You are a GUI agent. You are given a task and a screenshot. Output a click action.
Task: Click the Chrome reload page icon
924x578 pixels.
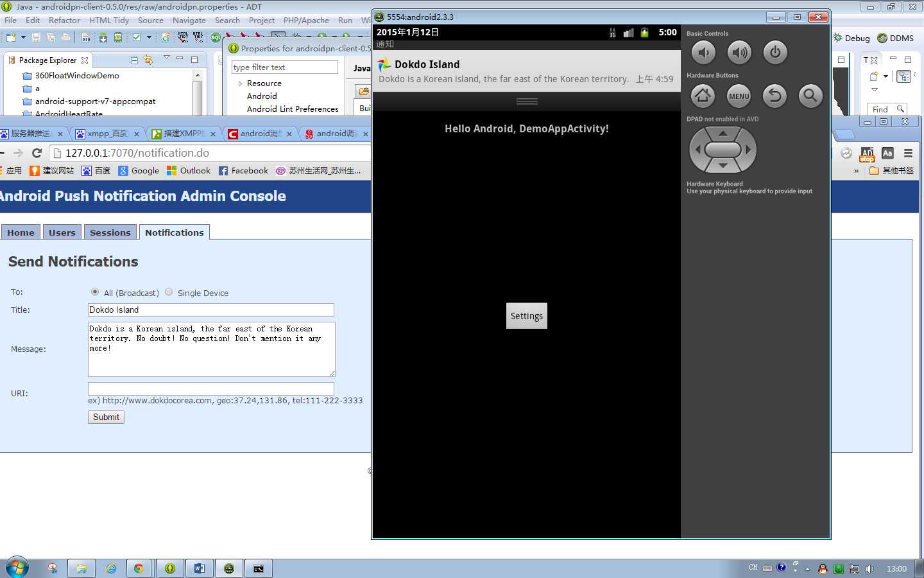(37, 153)
